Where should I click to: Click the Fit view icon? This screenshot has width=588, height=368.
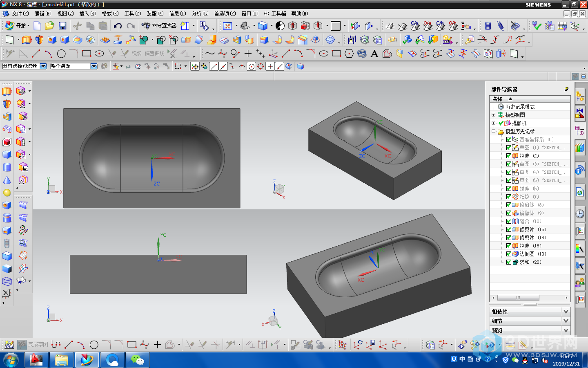pyautogui.click(x=227, y=26)
